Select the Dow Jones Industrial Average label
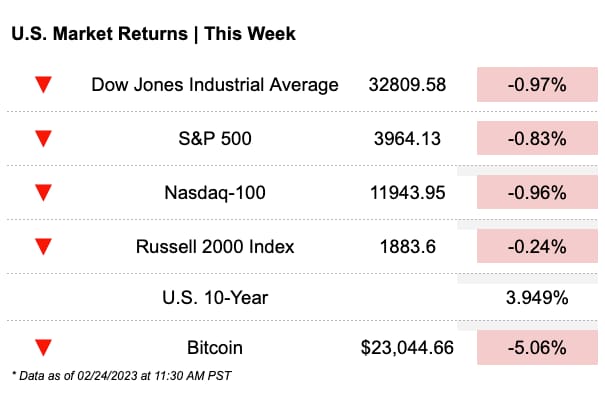The height and width of the screenshot is (395, 605). click(215, 85)
